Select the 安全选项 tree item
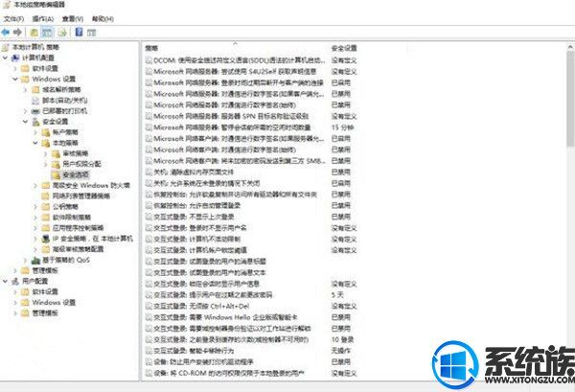Image resolution: width=575 pixels, height=392 pixels. coord(76,175)
